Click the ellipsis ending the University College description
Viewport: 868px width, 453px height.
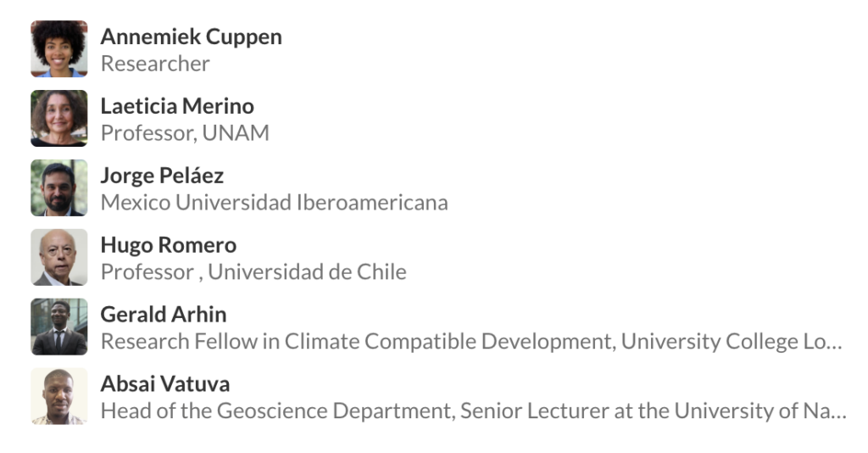pos(834,344)
